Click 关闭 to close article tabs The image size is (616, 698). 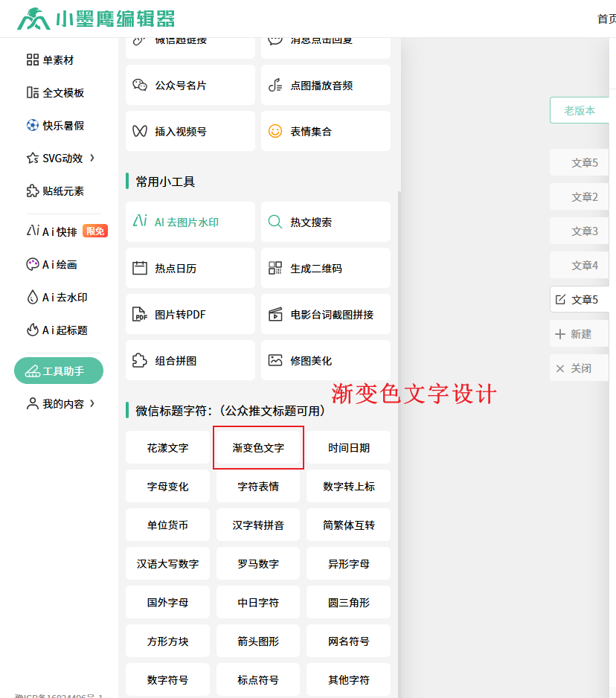580,368
